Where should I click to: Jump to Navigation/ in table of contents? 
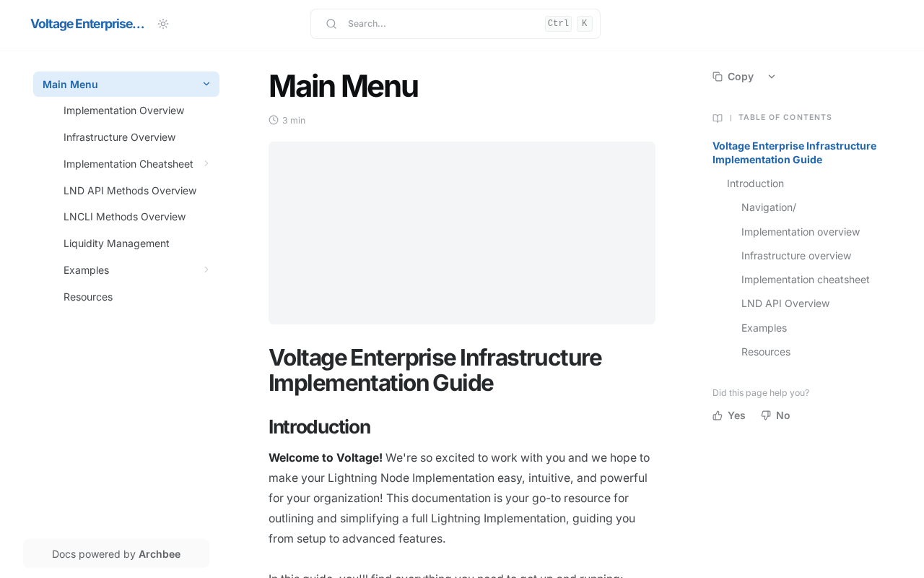click(x=769, y=207)
